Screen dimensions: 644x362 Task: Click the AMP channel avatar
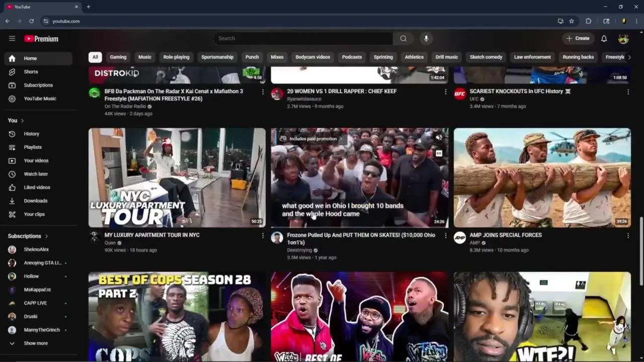point(460,237)
